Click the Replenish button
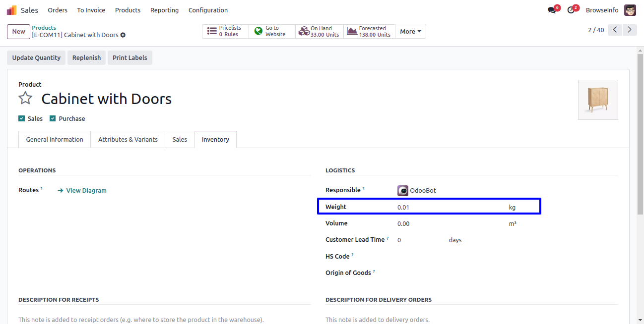Image resolution: width=644 pixels, height=324 pixels. click(x=86, y=57)
